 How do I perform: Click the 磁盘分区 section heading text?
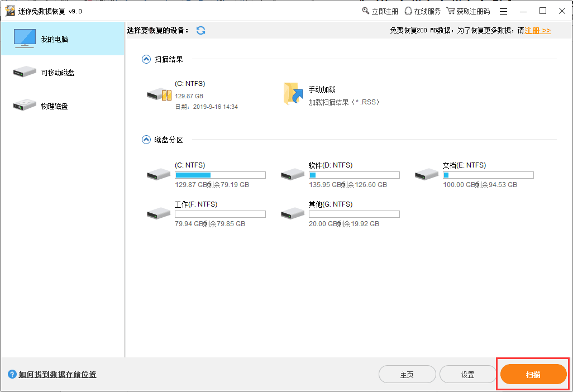[x=169, y=140]
